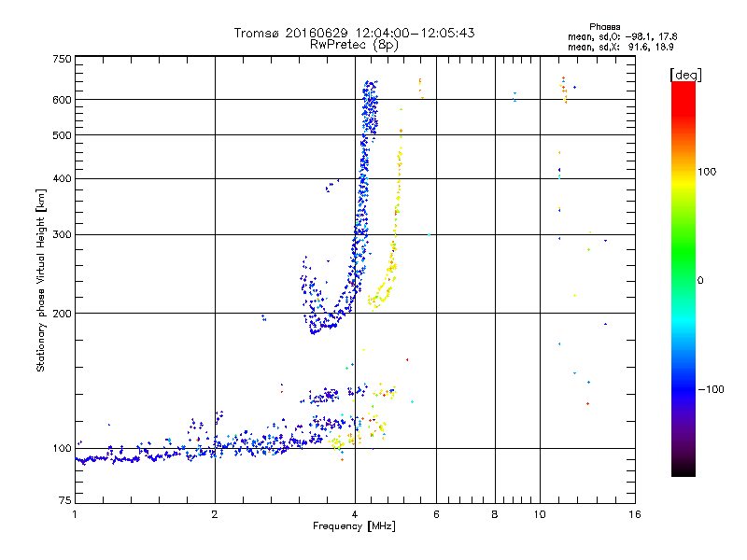Select the "RwPretec (8p)" subtitle

(354, 45)
